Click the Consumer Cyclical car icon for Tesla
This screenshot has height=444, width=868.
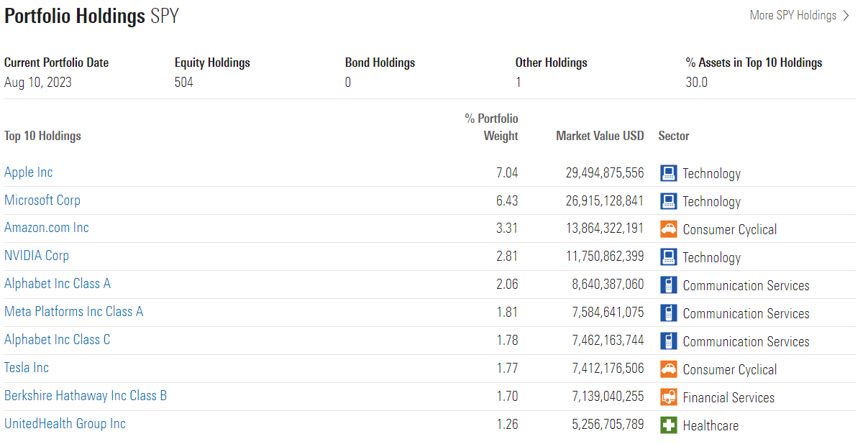[669, 369]
